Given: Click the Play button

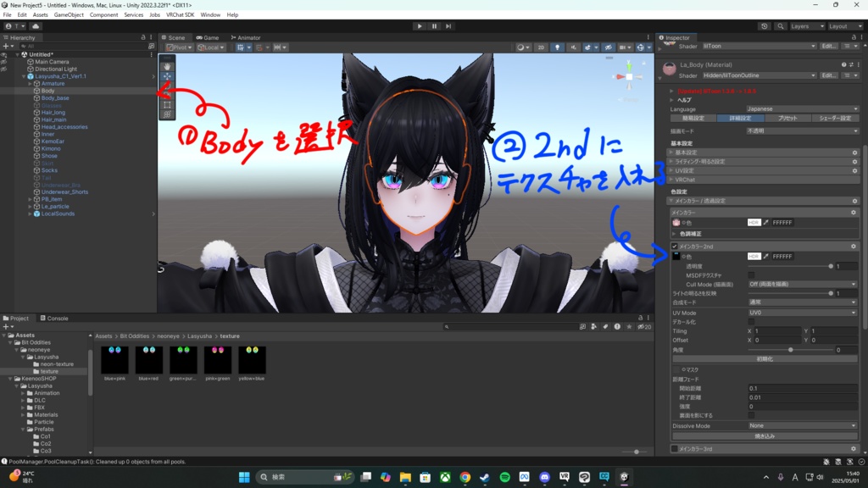Looking at the screenshot, I should tap(420, 26).
